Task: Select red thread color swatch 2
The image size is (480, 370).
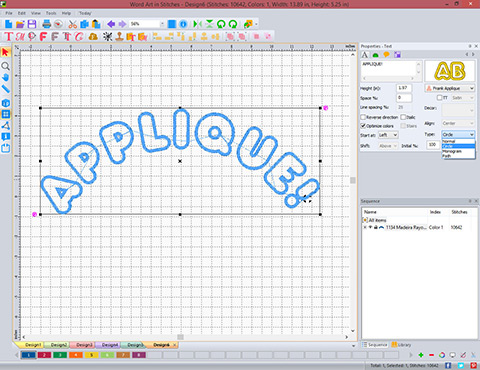Action: [x=44, y=355]
